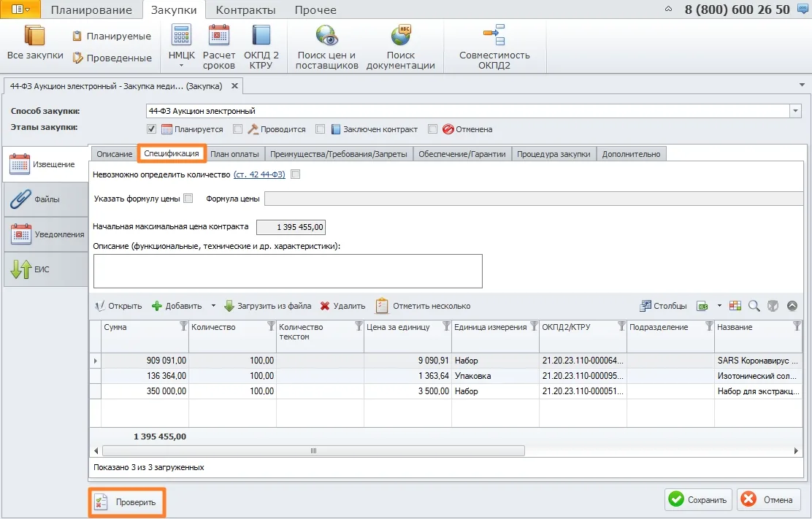Viewport: 812px width, 519px height.
Task: Switch to the Контракты ribbon tab
Action: [x=245, y=9]
